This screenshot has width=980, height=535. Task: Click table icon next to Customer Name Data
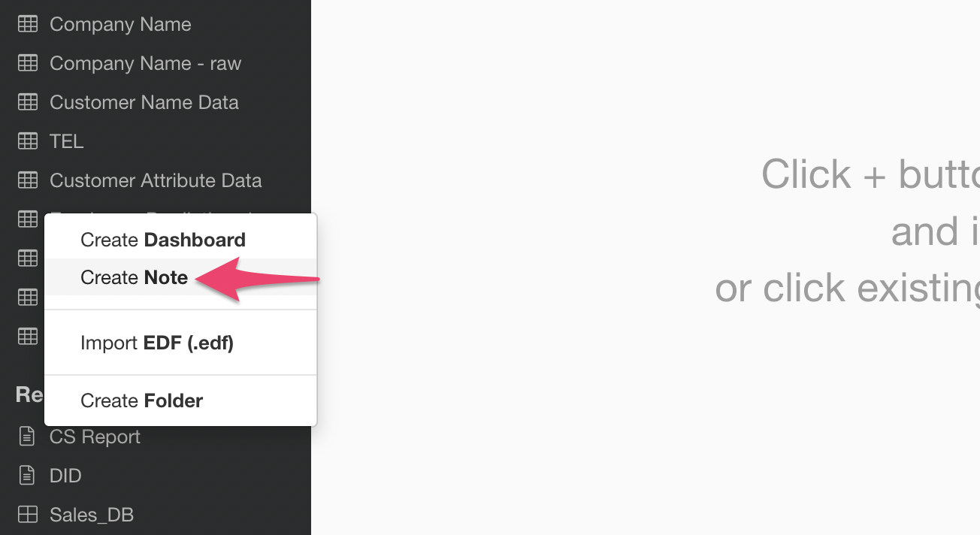point(28,102)
